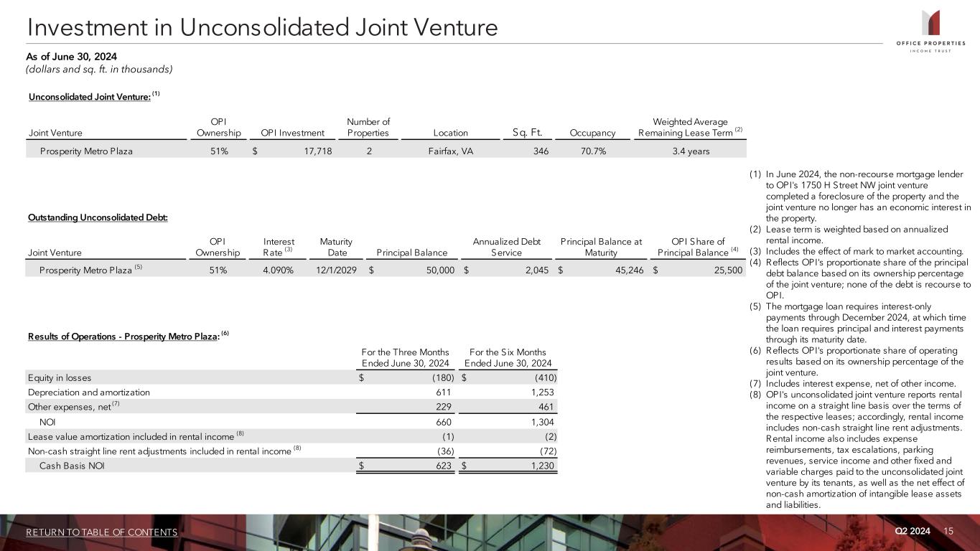Click the Annualized Debt Service column header

point(506,247)
